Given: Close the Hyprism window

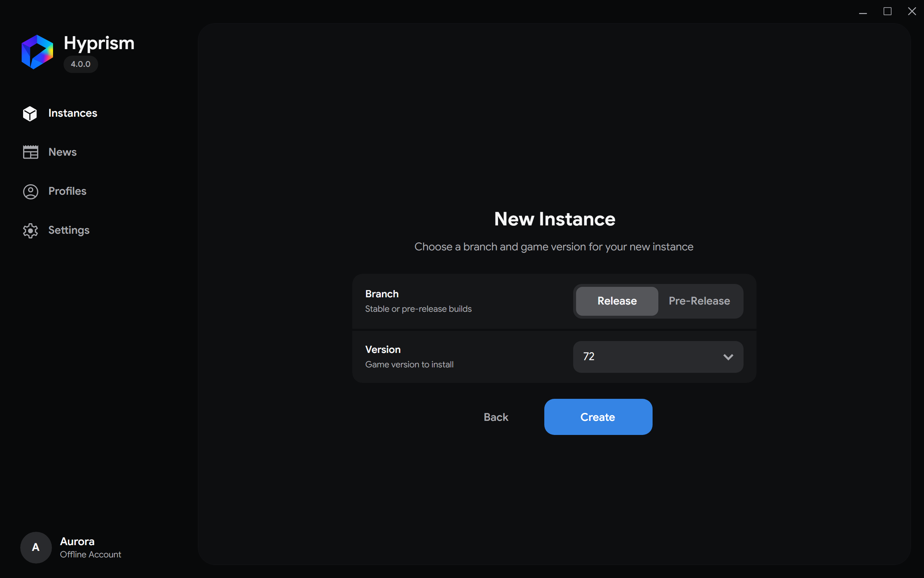Looking at the screenshot, I should 912,12.
